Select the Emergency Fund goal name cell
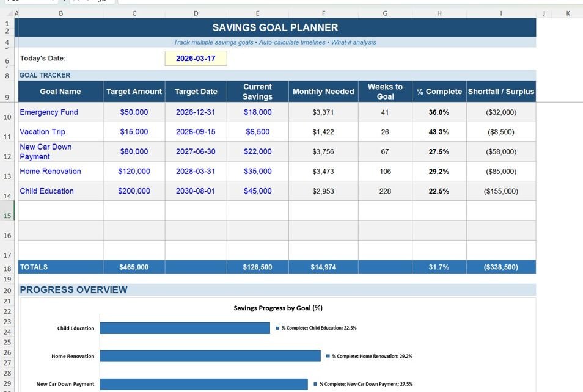The width and height of the screenshot is (583, 392). [x=61, y=112]
